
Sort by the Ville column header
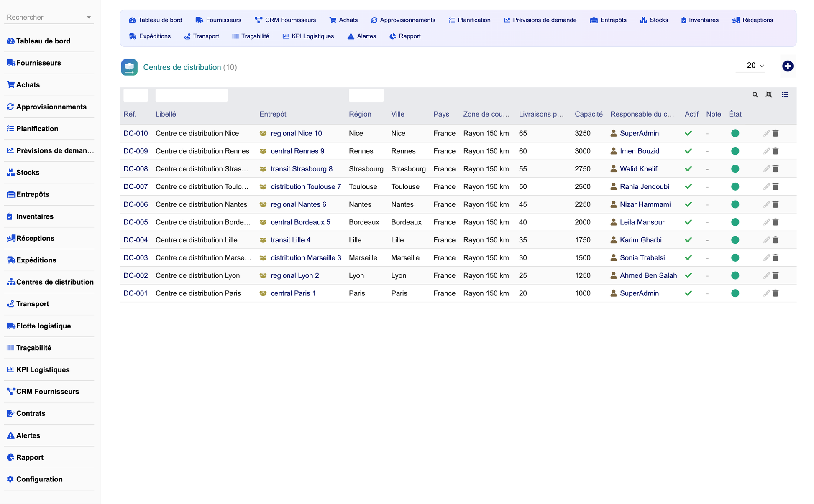pos(398,114)
